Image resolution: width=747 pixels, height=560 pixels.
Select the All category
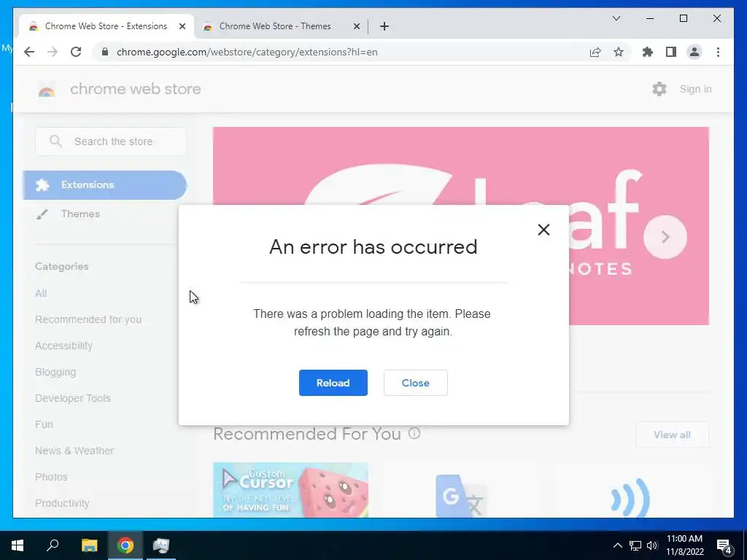pyautogui.click(x=41, y=293)
